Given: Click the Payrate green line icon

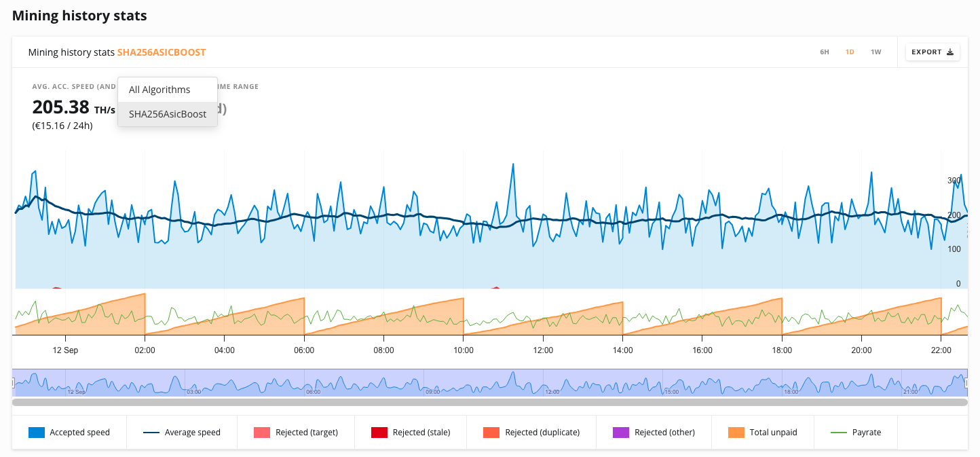Looking at the screenshot, I should click(839, 433).
